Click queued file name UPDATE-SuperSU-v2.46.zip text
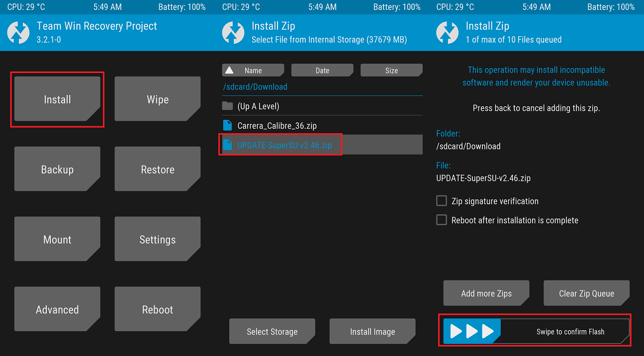The width and height of the screenshot is (644, 356). tap(483, 178)
